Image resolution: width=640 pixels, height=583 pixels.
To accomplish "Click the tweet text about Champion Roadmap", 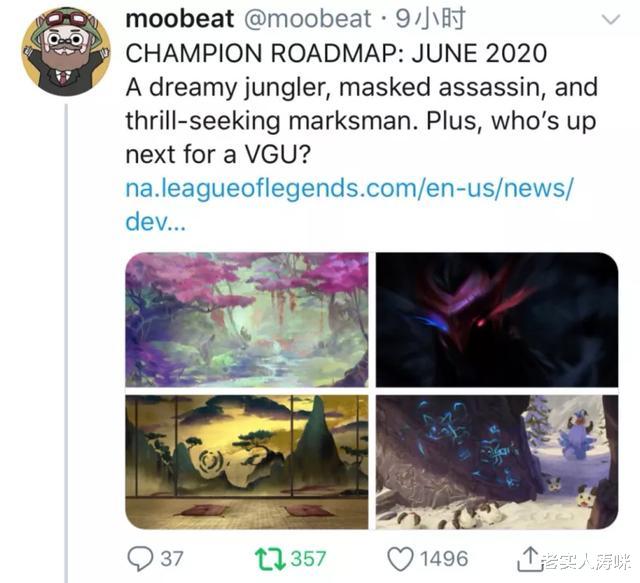I will click(362, 104).
